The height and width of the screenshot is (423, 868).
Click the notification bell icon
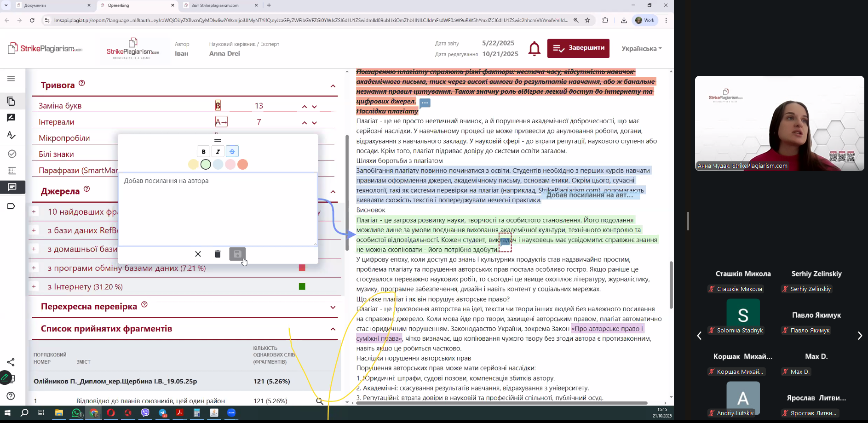pyautogui.click(x=534, y=49)
